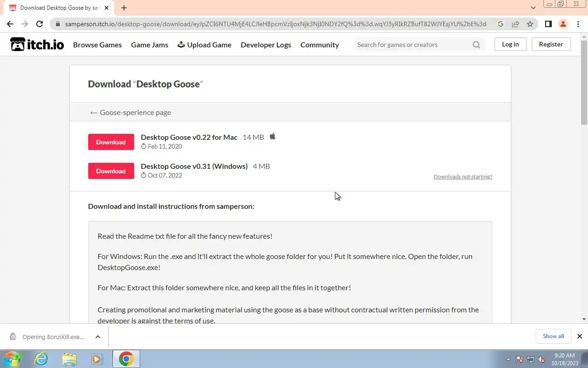This screenshot has width=588, height=368.
Task: Download Desktop Goose v0.31 (Windows)
Action: coord(111,171)
